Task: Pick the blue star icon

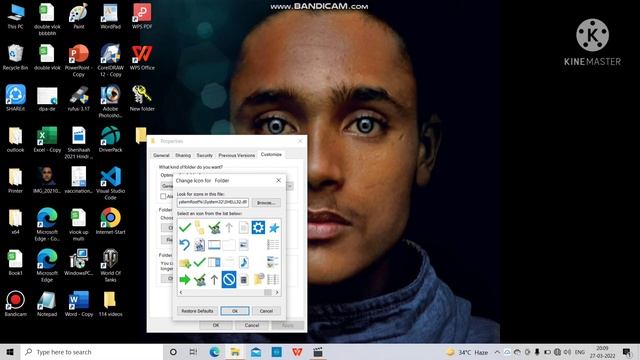Action: tap(273, 228)
